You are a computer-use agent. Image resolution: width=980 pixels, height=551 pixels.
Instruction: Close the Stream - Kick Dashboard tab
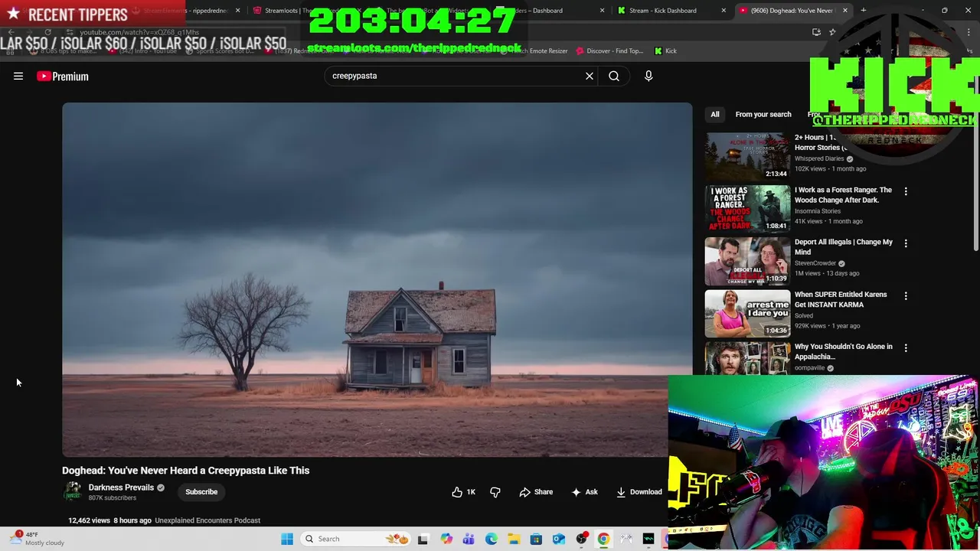(724, 11)
